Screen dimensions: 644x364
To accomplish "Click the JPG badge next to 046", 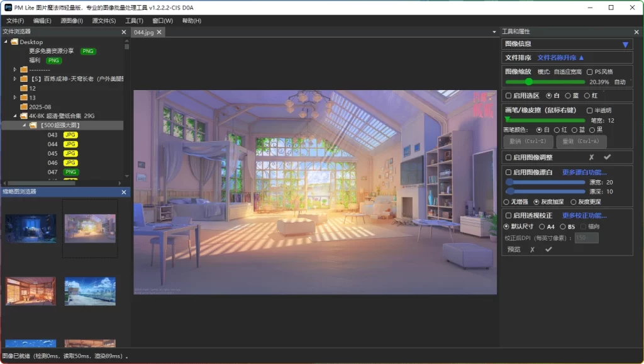I will pyautogui.click(x=70, y=163).
